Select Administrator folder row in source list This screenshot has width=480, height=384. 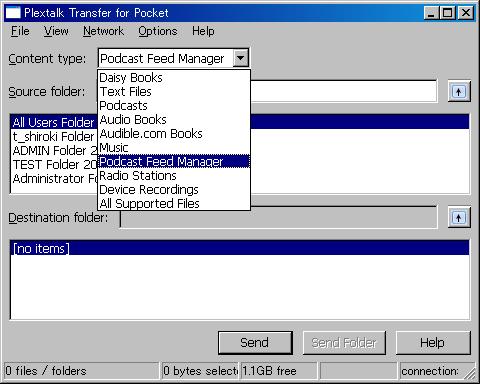click(x=54, y=178)
